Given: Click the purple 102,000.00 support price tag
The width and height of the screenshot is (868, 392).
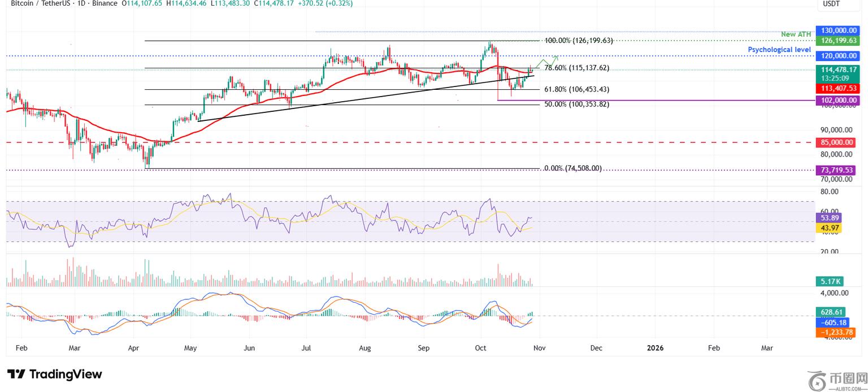Looking at the screenshot, I should coord(836,100).
